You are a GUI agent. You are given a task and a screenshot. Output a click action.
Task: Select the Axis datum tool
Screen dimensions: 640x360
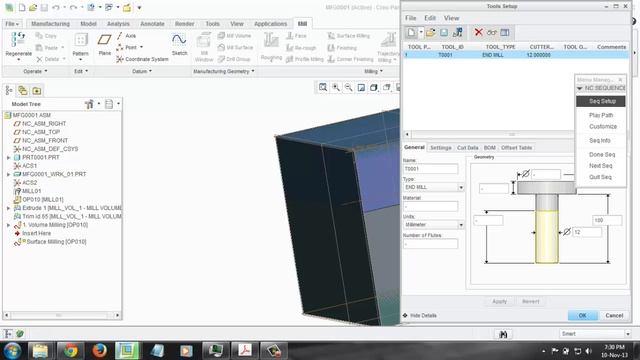tap(127, 36)
